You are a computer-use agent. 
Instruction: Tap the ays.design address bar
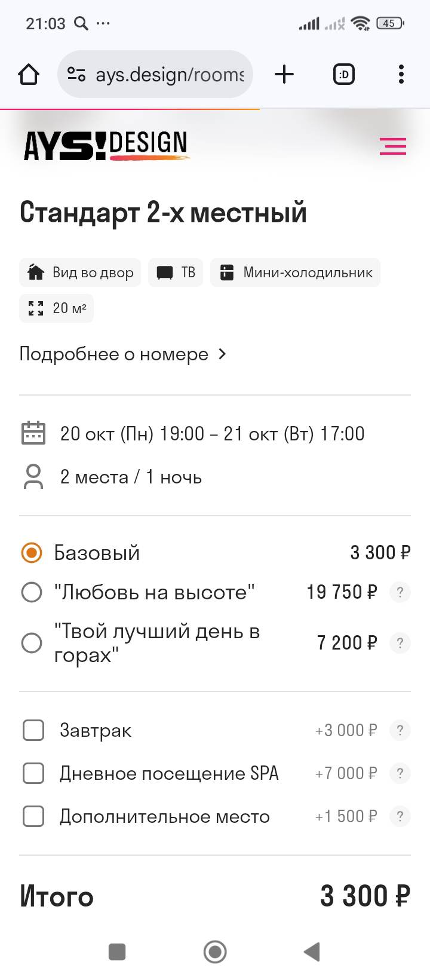coord(170,75)
